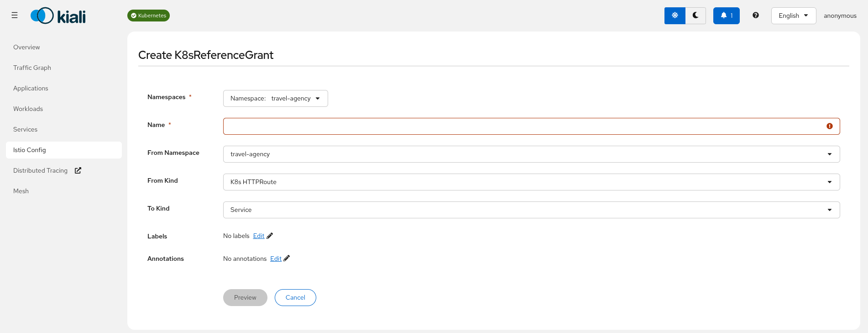The width and height of the screenshot is (868, 333).
Task: Toggle the hamburger navigation menu
Action: click(15, 15)
